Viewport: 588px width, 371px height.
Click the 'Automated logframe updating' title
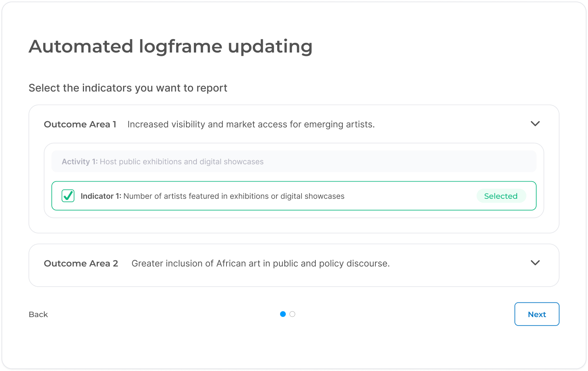point(171,47)
